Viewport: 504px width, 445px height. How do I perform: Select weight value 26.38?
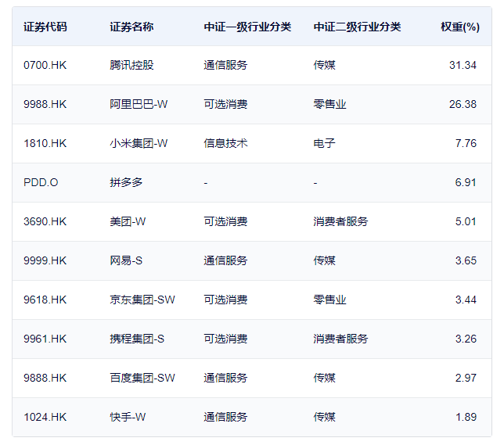463,105
